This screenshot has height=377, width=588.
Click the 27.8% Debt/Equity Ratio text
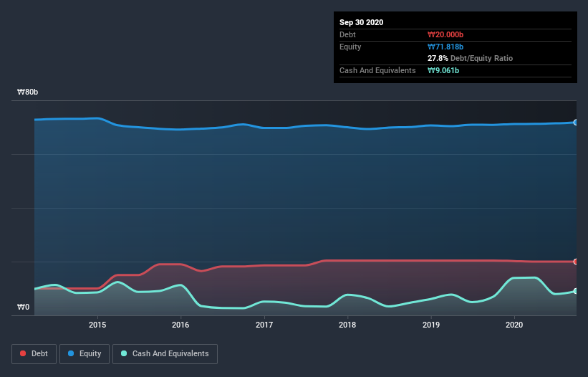470,58
